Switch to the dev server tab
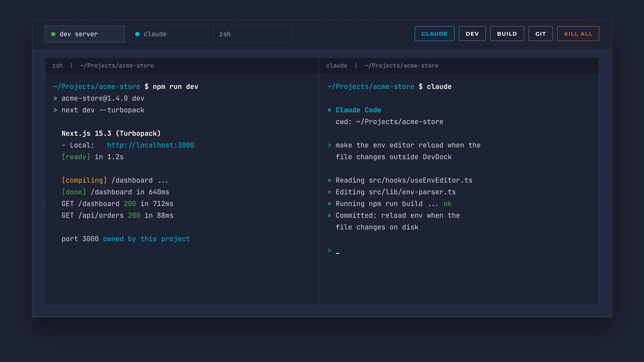This screenshot has width=644, height=362. [84, 34]
